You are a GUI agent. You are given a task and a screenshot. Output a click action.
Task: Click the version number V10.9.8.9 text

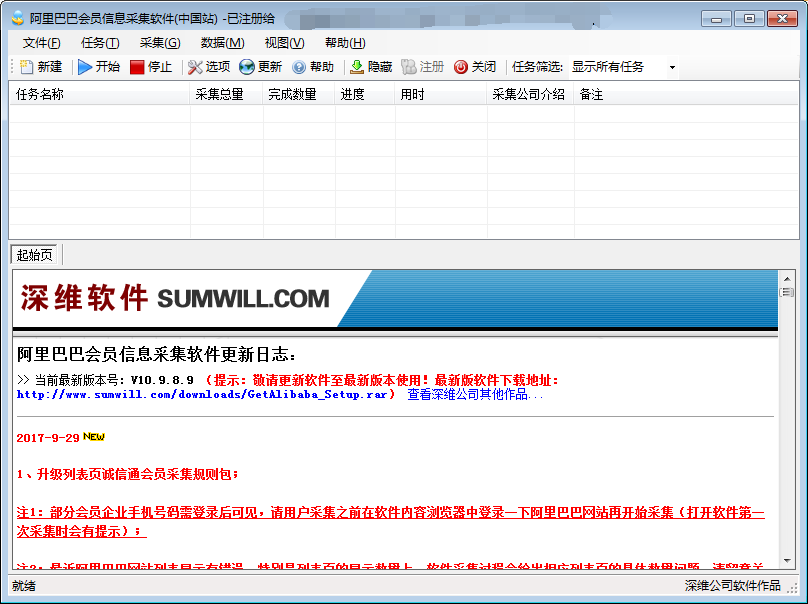click(162, 380)
